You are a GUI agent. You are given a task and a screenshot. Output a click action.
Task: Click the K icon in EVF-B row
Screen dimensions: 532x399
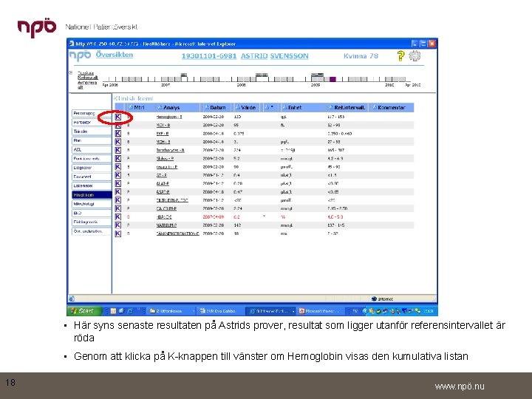(117, 133)
